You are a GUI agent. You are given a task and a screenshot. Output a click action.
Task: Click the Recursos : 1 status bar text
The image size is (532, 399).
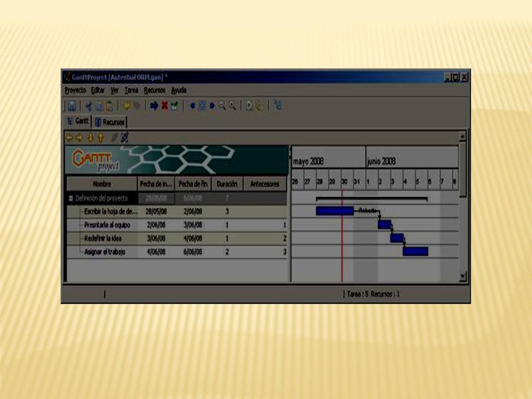385,294
